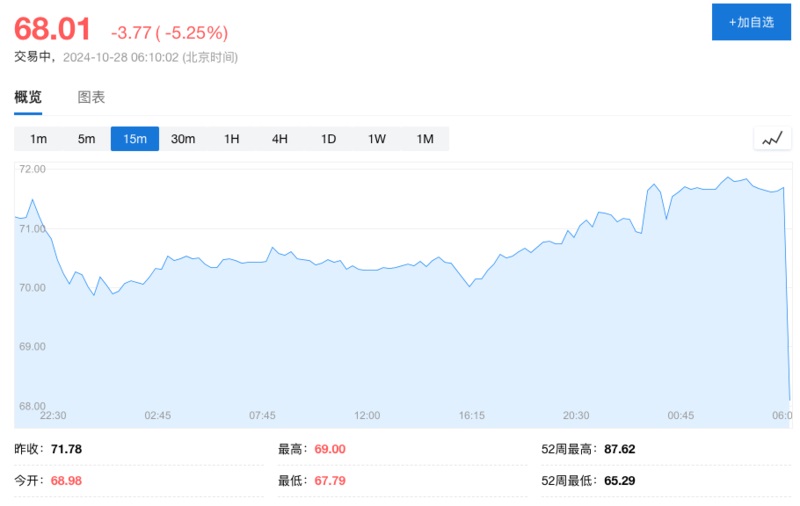Switch to the 概览 tab
This screenshot has height=506, width=800.
pos(28,97)
